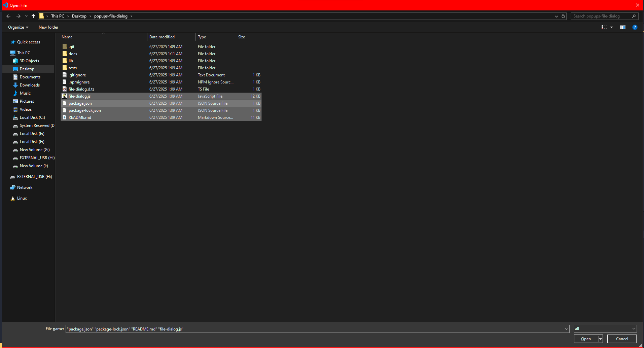The width and height of the screenshot is (644, 348).
Task: Open Local Disk (E:) drive
Action: [32, 134]
